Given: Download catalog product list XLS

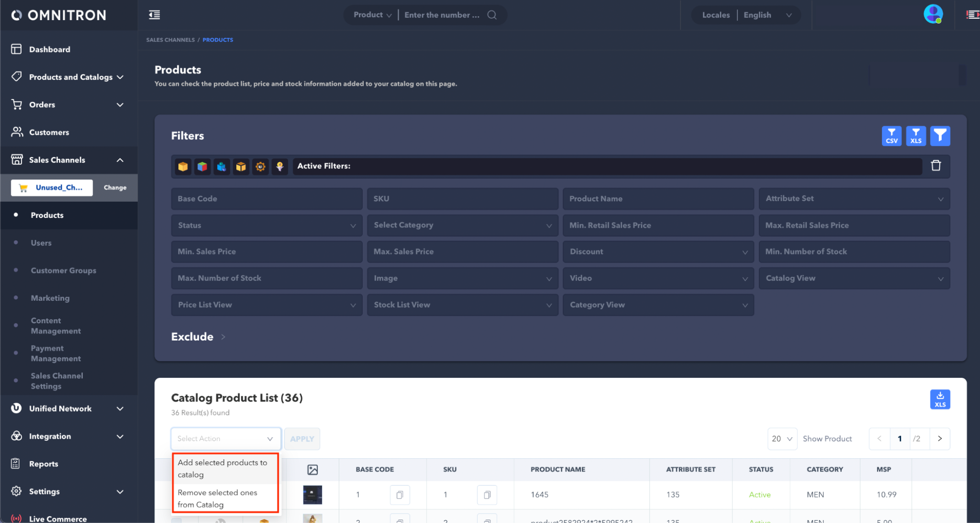Looking at the screenshot, I should click(x=940, y=399).
